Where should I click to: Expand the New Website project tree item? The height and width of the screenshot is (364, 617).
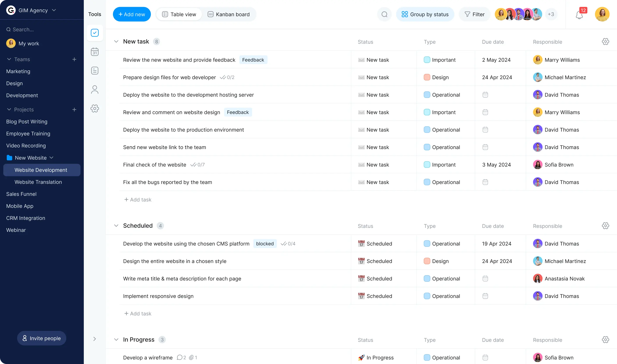(x=52, y=158)
